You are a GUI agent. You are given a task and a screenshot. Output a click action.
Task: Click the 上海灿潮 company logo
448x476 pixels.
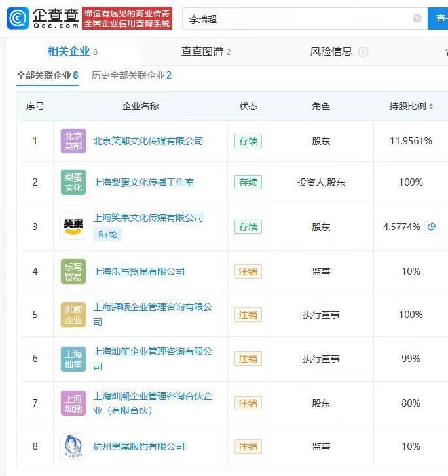coord(73,403)
